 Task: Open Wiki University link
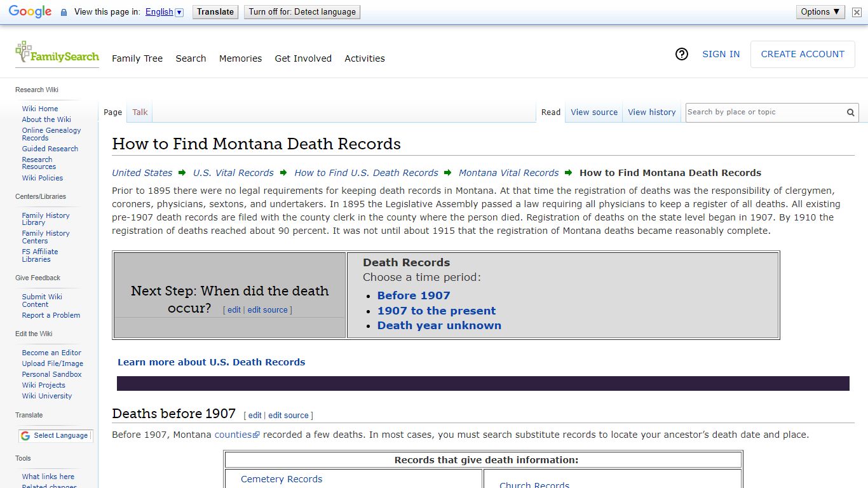pos(47,396)
